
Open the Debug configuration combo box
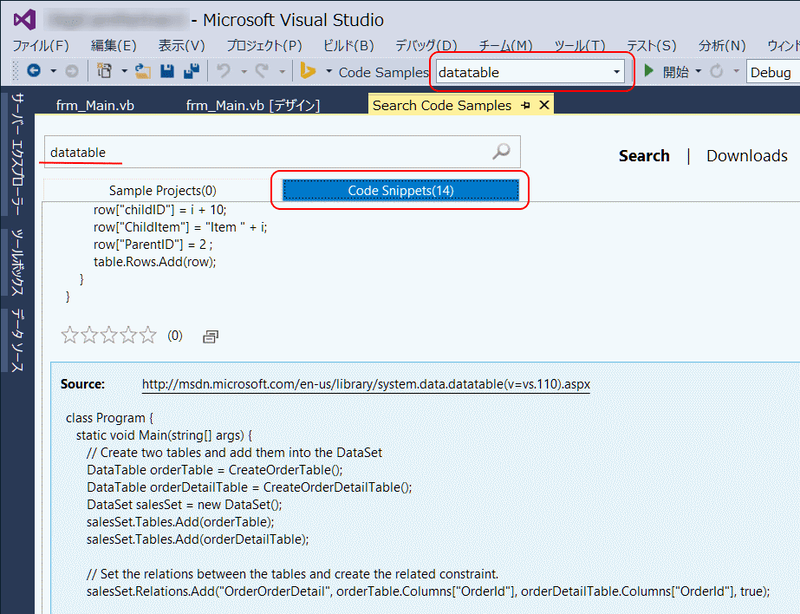point(772,72)
